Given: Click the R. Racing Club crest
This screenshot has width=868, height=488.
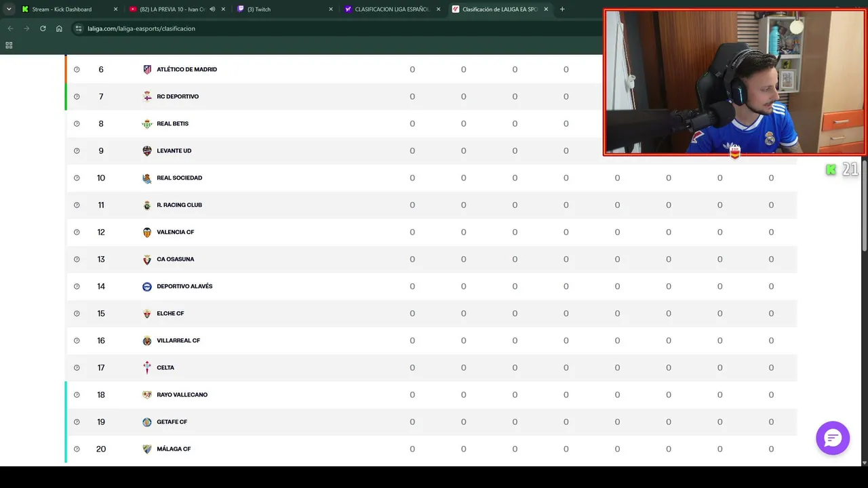Looking at the screenshot, I should [147, 205].
